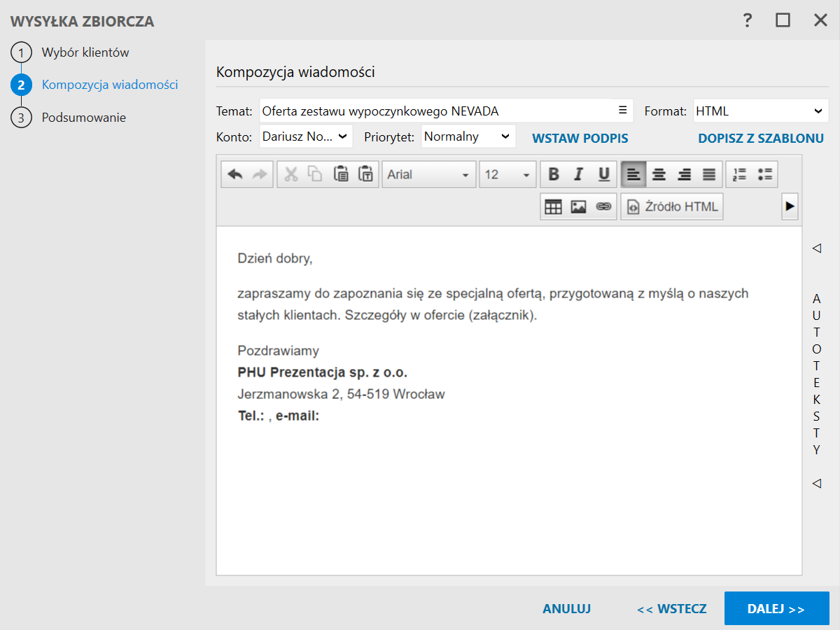840x630 pixels.
Task: Insert a bulleted list
Action: click(x=765, y=175)
